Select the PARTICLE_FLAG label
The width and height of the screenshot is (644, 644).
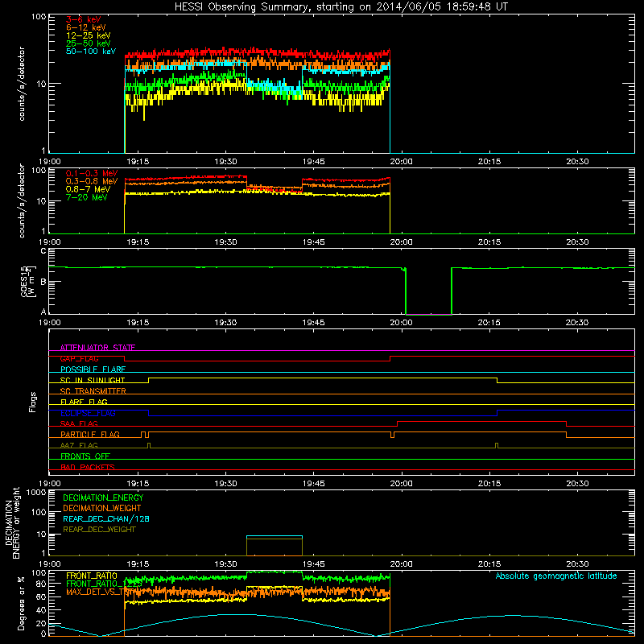pyautogui.click(x=90, y=435)
